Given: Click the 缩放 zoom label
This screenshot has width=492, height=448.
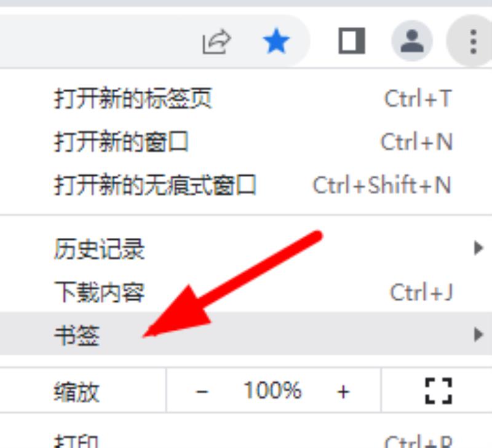Looking at the screenshot, I should coord(76,391).
